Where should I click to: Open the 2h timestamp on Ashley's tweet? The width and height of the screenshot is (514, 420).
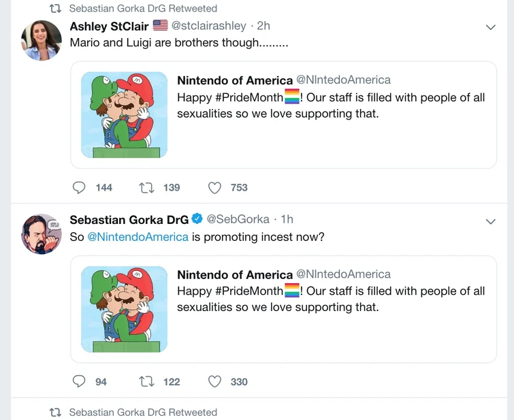[263, 26]
